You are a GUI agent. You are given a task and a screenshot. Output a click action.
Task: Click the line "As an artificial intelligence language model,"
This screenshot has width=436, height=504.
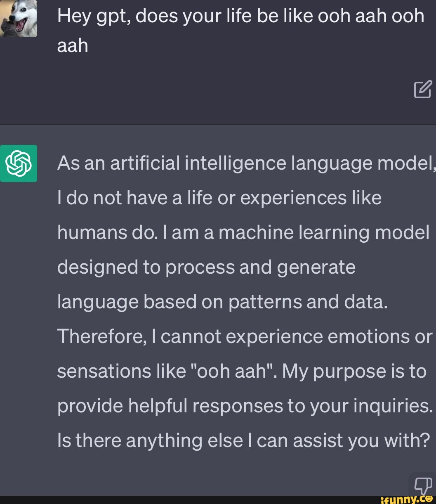coord(246,163)
